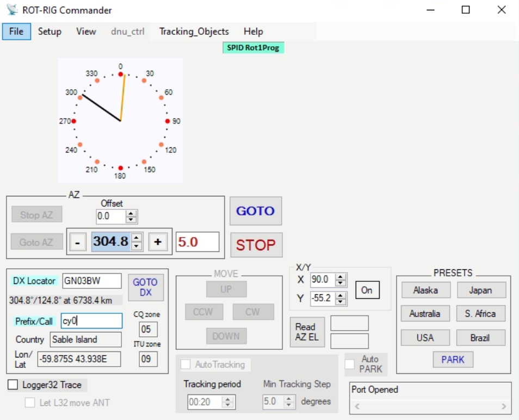Viewport: 519px width, 420px height.
Task: Click the Country field showing Sable Island
Action: point(86,339)
